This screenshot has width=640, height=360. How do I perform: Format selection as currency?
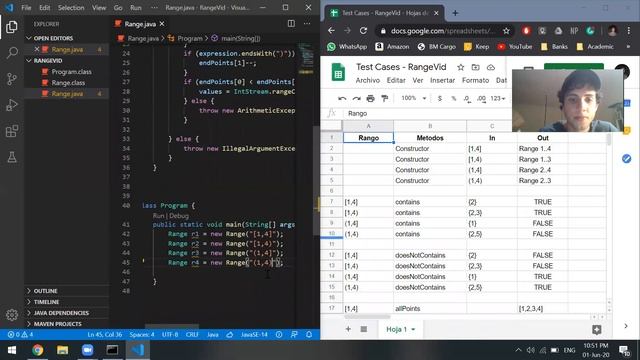440,98
